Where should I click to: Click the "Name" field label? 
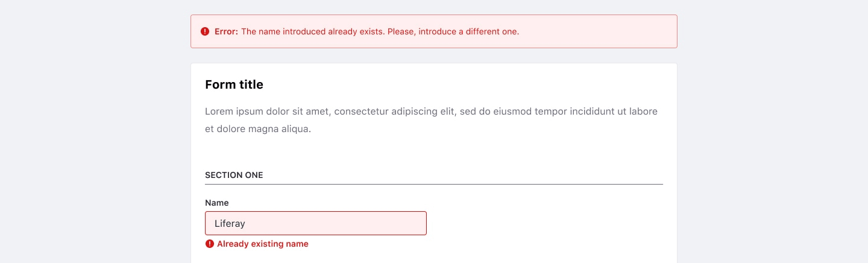pyautogui.click(x=217, y=203)
